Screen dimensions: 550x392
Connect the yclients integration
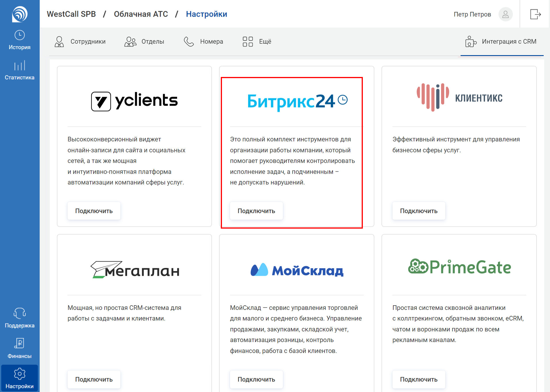pyautogui.click(x=94, y=211)
